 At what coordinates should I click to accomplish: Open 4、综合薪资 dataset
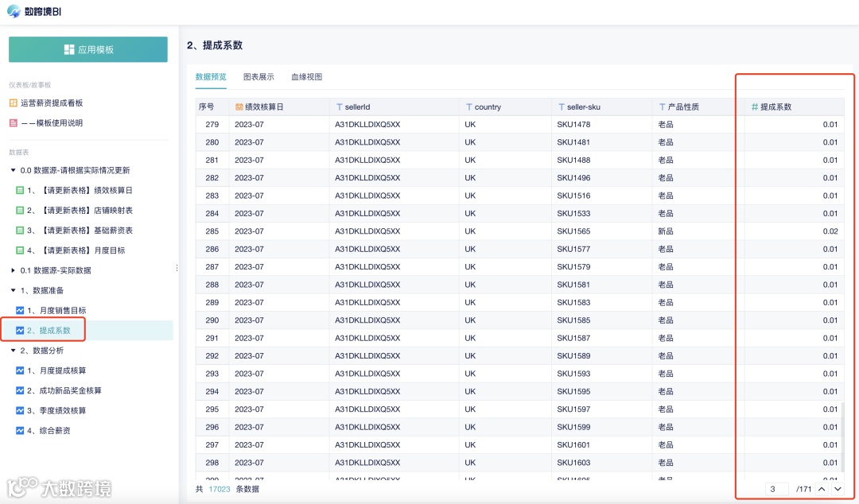coord(49,431)
